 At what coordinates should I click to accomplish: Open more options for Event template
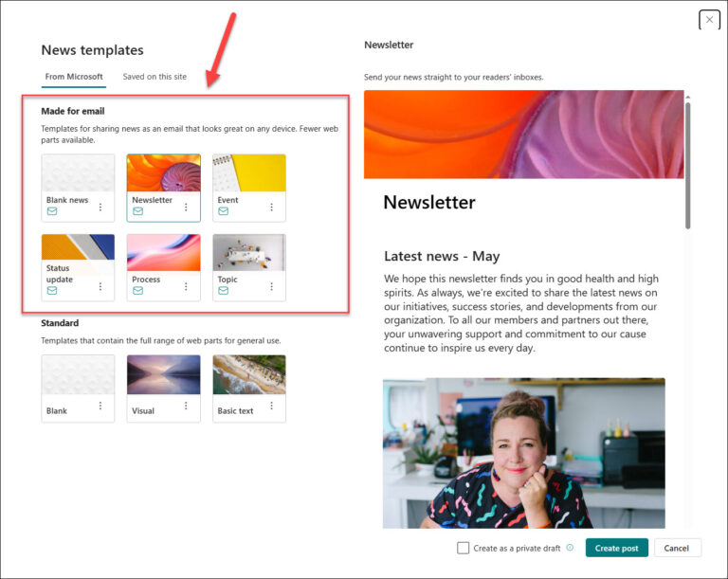coord(272,208)
